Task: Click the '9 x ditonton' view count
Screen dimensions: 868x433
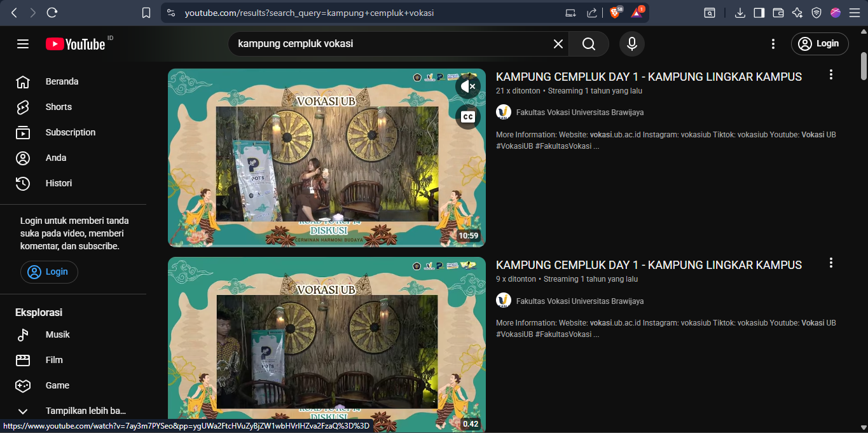Action: point(516,279)
